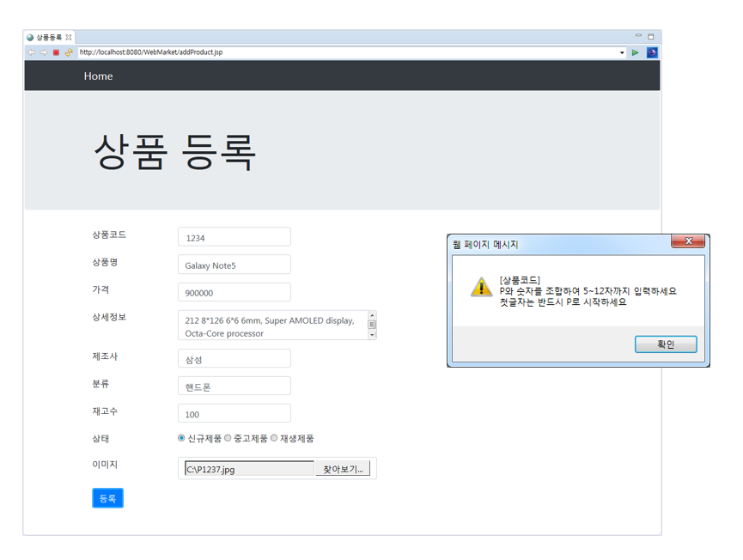743x560 pixels.
Task: Click inside the 상세정보 textarea
Action: (273, 326)
